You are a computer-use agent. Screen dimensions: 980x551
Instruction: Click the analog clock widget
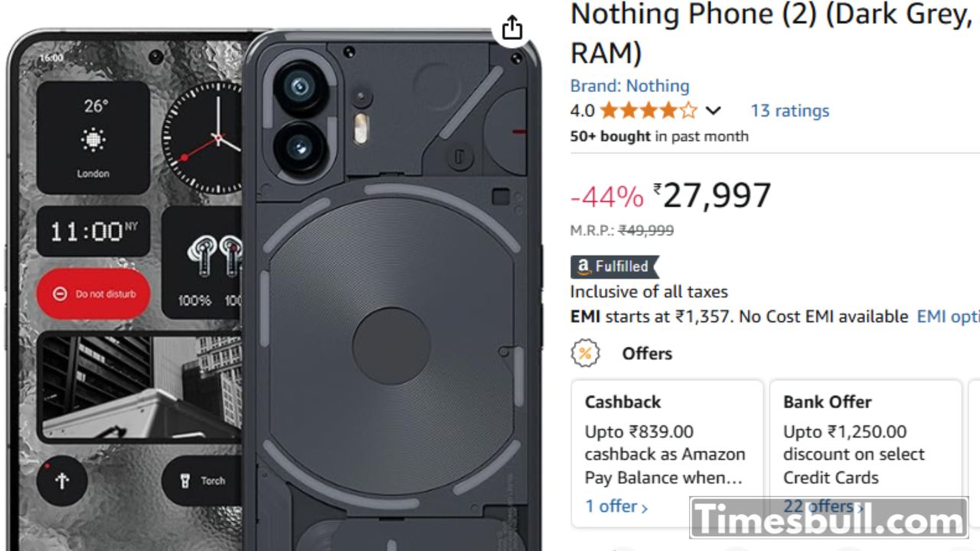click(204, 139)
